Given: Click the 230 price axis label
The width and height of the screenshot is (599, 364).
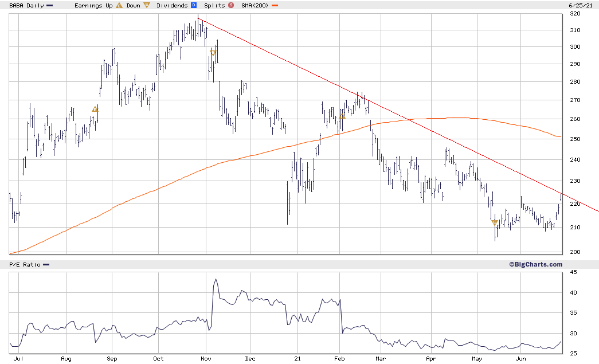Looking at the screenshot, I should [x=575, y=181].
